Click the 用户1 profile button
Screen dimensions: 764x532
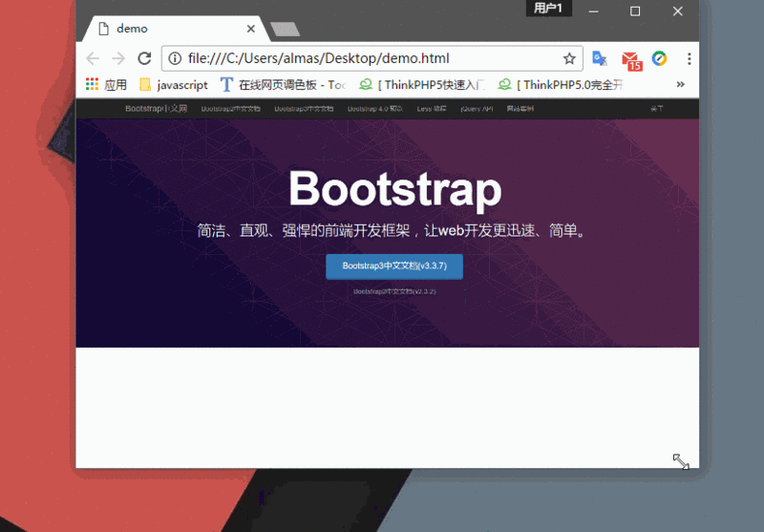[x=548, y=8]
